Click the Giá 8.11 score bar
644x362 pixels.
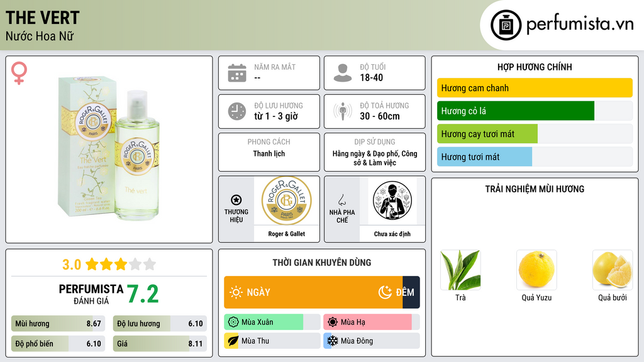(x=160, y=344)
